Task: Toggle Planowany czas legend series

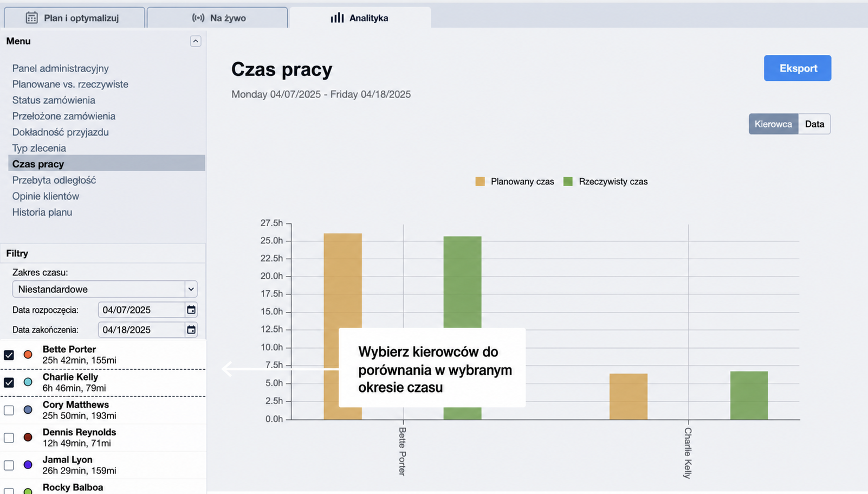Action: (x=515, y=182)
